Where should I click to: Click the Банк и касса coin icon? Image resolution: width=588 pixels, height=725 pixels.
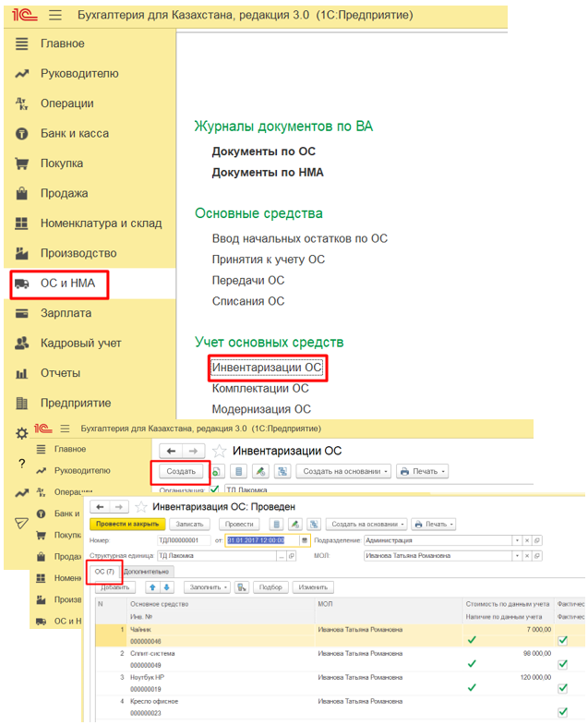22,134
